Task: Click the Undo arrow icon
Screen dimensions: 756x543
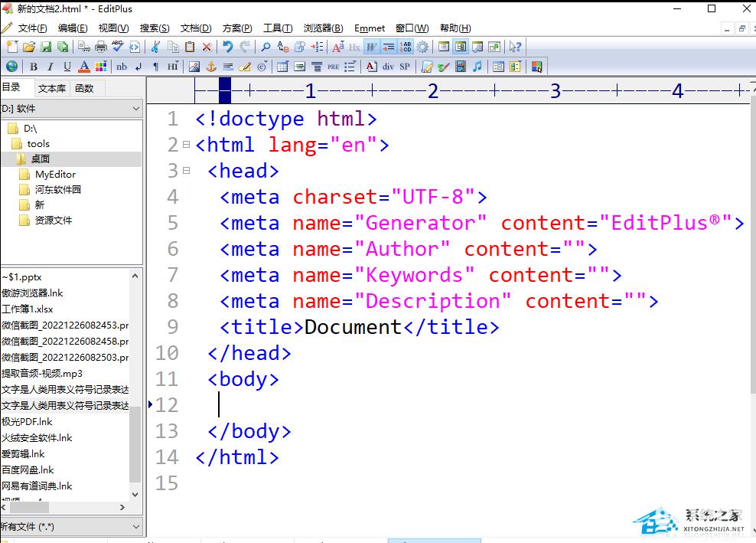Action: click(x=227, y=47)
